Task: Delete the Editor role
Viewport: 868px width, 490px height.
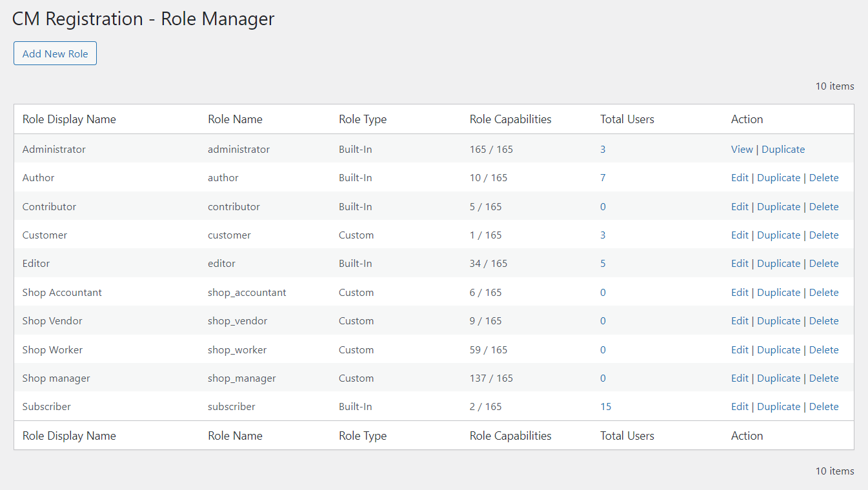Action: click(823, 263)
